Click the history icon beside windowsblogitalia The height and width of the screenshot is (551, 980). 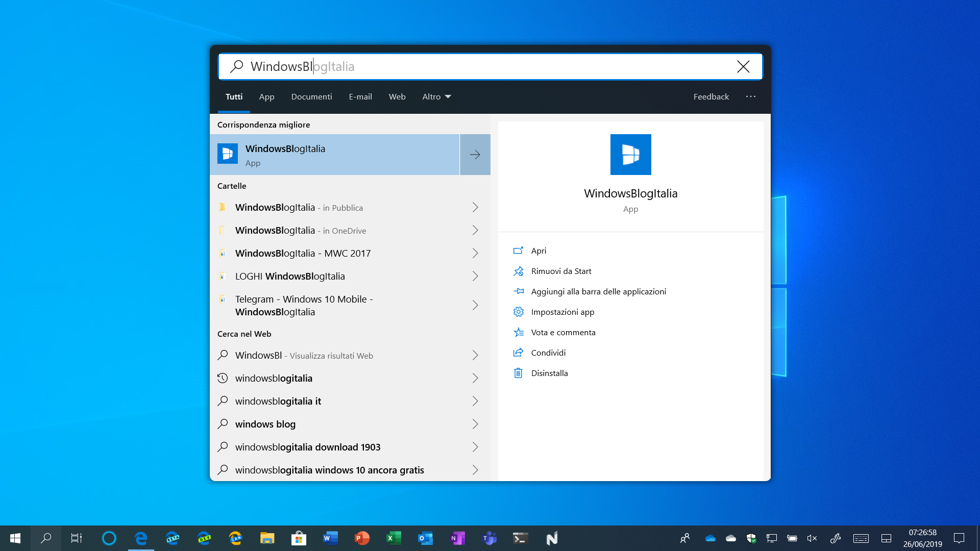[223, 378]
